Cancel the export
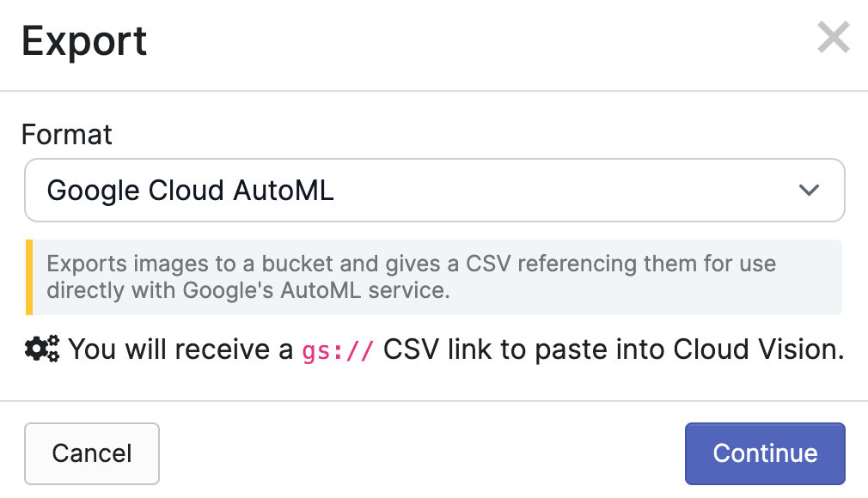 [x=92, y=453]
